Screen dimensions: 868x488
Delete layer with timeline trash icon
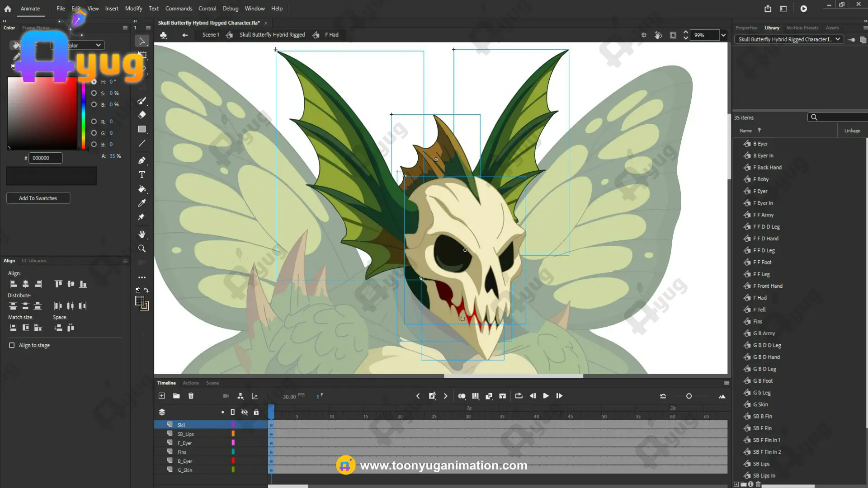[x=191, y=396]
